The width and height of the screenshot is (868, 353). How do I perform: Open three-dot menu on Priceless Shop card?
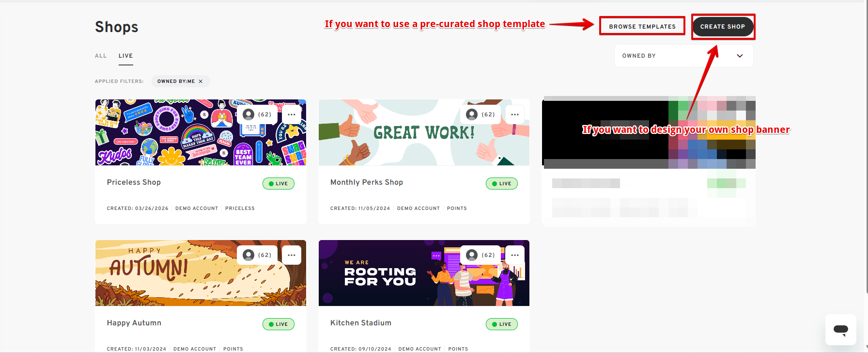292,114
